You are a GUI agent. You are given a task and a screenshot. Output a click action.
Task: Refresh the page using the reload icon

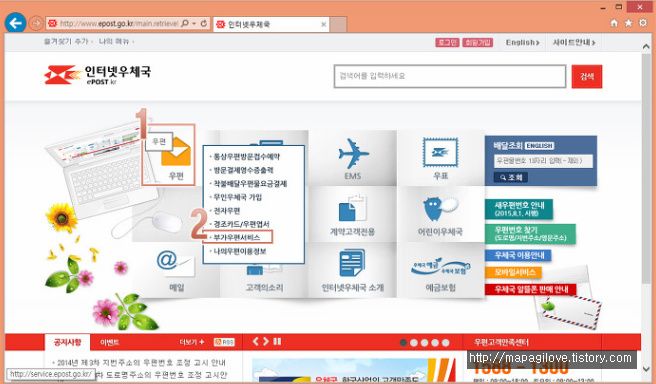[x=204, y=24]
